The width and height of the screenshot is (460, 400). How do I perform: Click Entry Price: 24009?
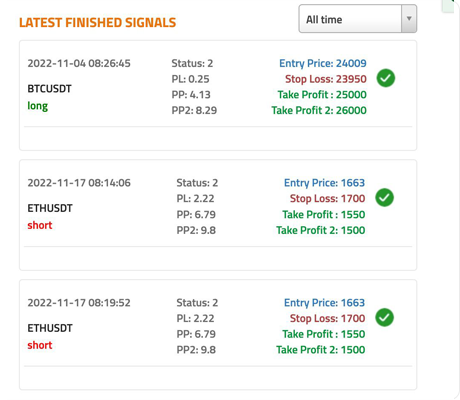pos(323,63)
